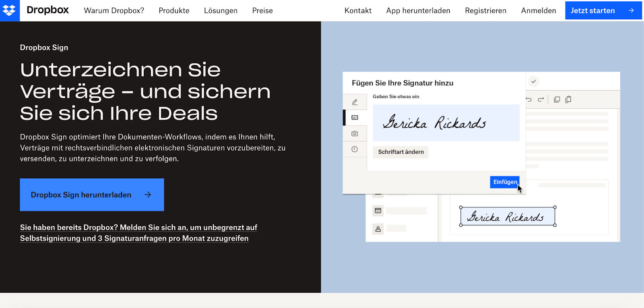Image resolution: width=644 pixels, height=308 pixels.
Task: Click the Einfügen button
Action: [x=505, y=182]
